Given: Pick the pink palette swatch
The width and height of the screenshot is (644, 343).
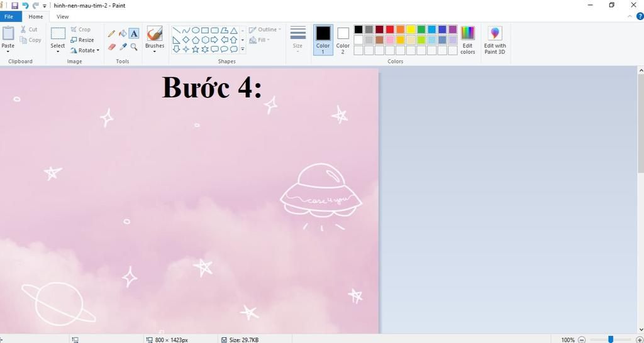Looking at the screenshot, I should click(x=390, y=40).
